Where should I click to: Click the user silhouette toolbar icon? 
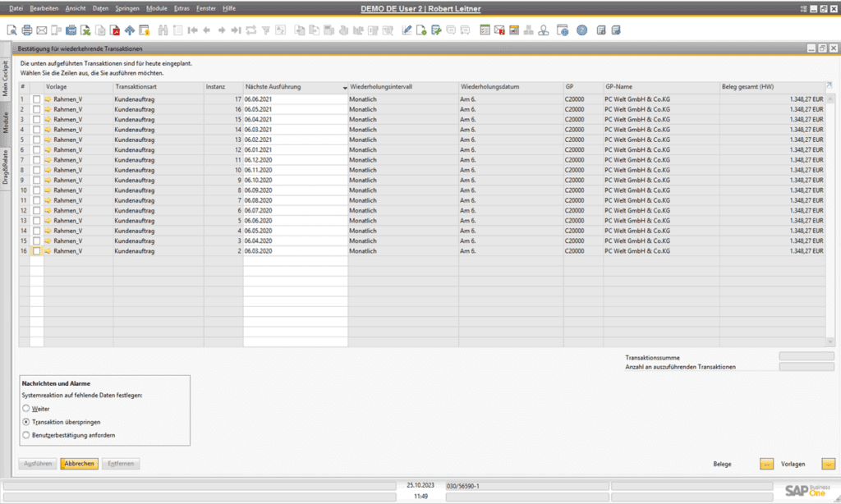point(544,30)
